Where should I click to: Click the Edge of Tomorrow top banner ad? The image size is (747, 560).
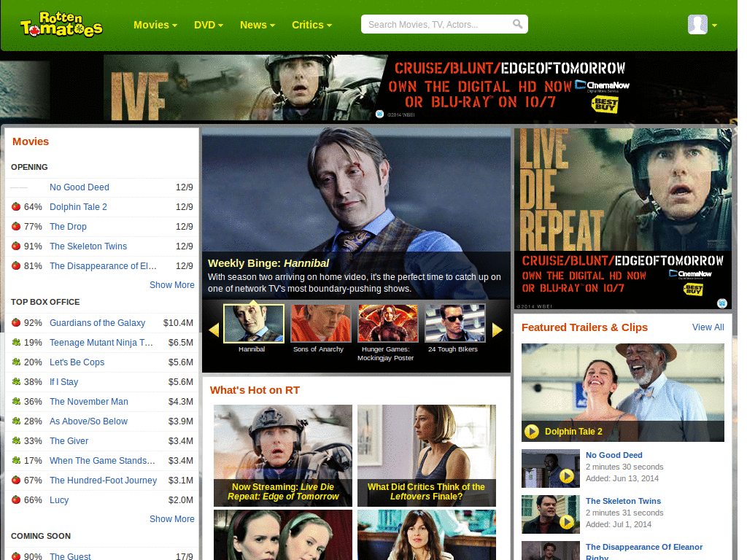tap(370, 87)
